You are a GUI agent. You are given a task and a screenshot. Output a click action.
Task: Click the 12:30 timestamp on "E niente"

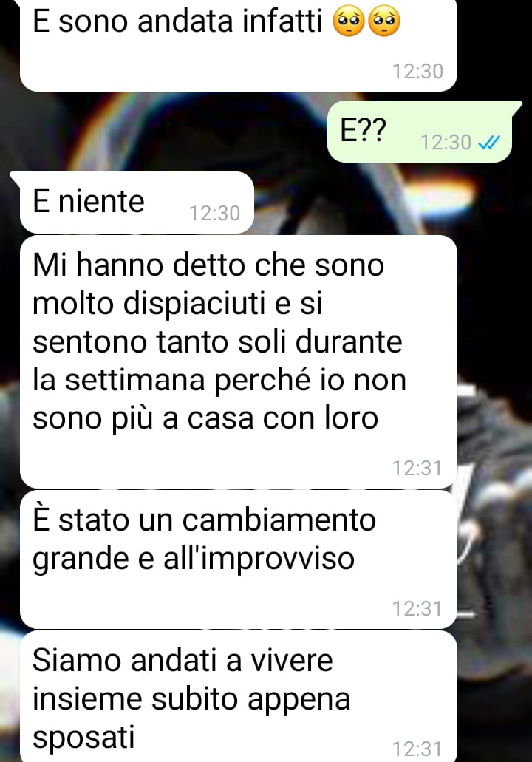(x=214, y=214)
